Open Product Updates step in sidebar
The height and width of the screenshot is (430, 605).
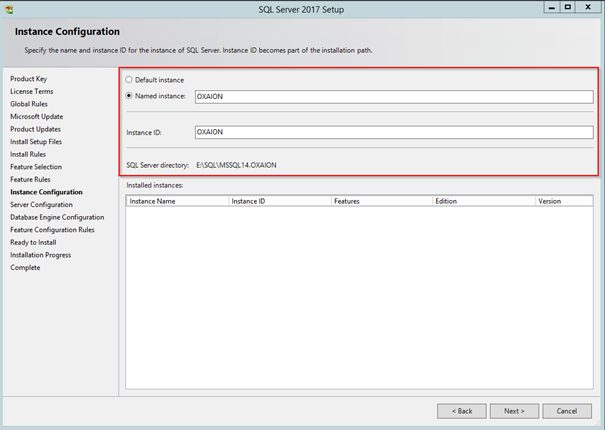coord(35,129)
